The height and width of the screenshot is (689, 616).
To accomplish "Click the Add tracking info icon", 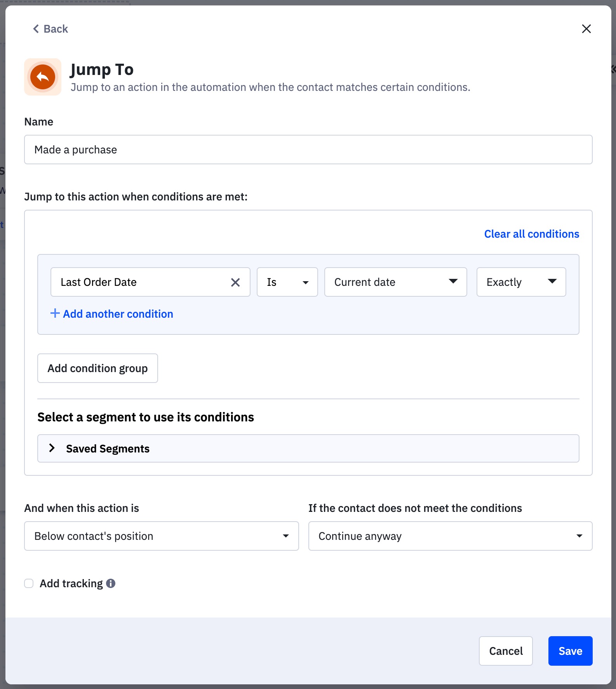I will point(111,583).
